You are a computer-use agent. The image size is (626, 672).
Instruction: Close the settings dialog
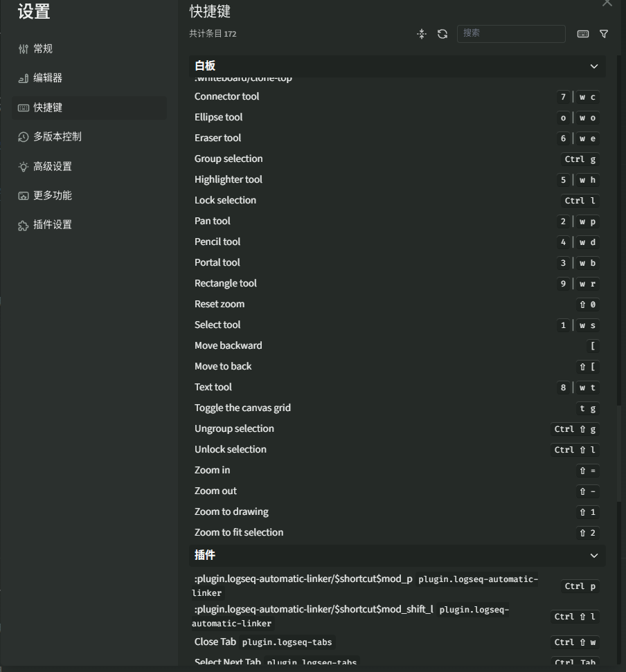607,3
